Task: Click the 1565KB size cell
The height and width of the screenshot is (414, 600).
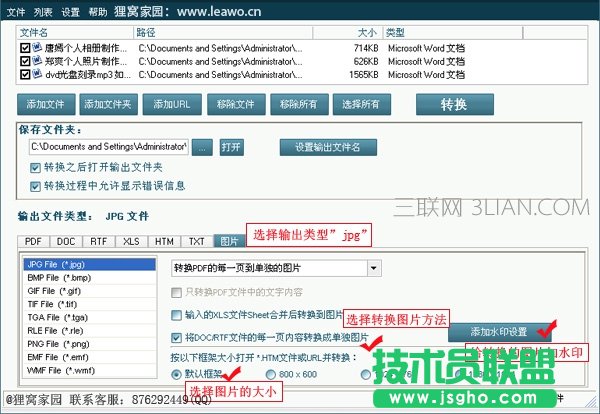Action: (364, 75)
